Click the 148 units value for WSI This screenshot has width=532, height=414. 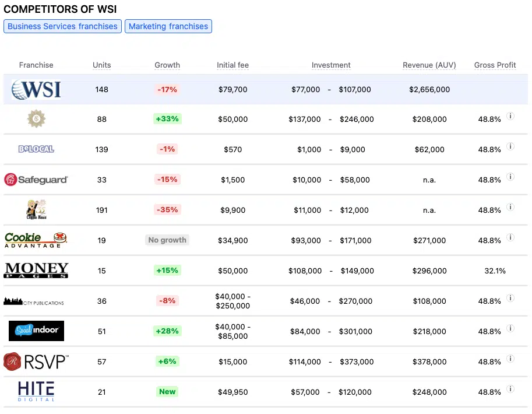[x=102, y=89]
